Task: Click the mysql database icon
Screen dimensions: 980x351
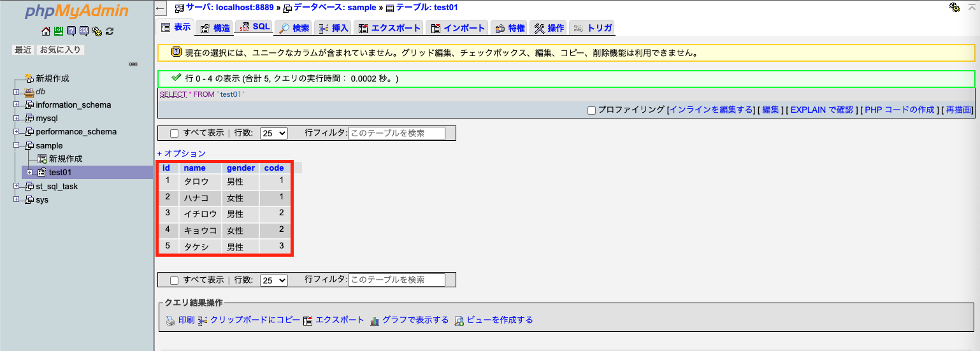Action: [29, 118]
